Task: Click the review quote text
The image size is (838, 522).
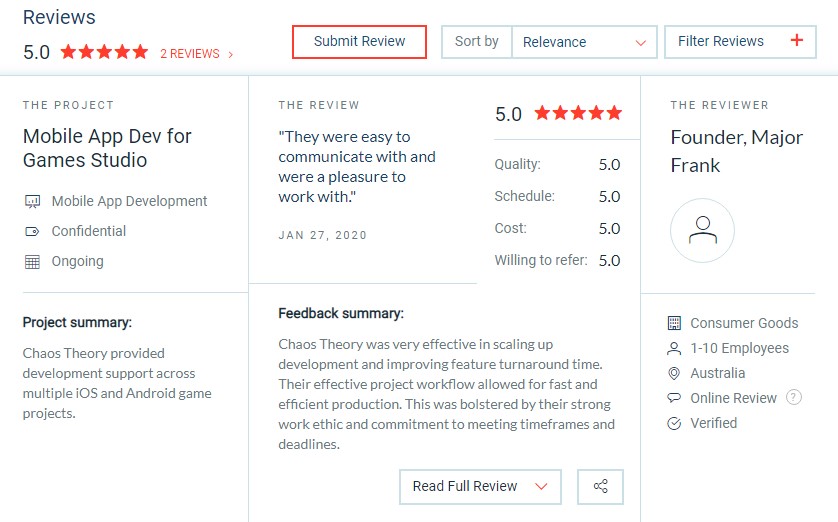Action: coord(357,166)
